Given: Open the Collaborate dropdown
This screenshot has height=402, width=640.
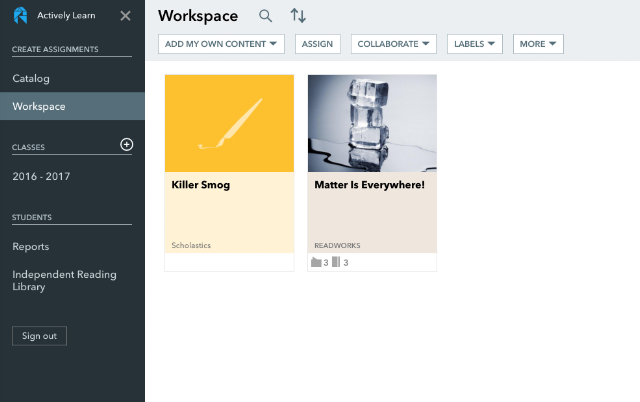Looking at the screenshot, I should pos(393,44).
